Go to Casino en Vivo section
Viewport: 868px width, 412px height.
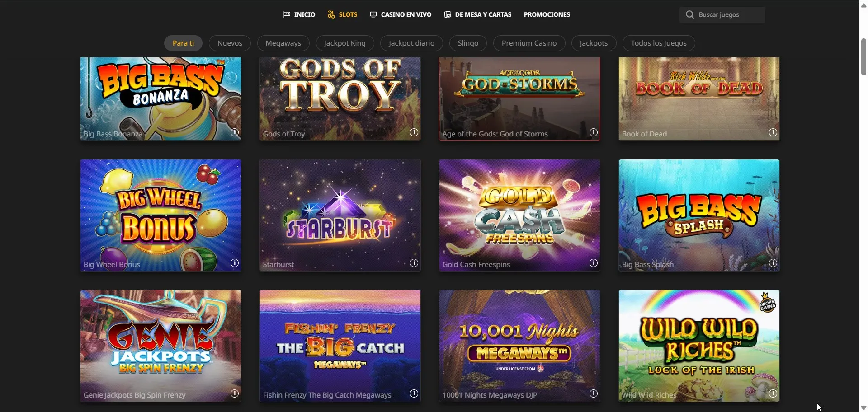[401, 14]
